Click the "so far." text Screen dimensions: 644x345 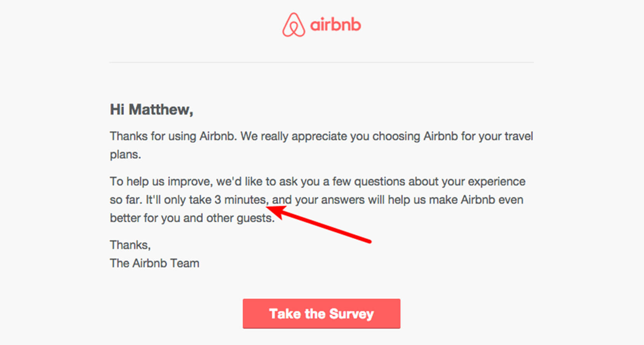pos(126,200)
